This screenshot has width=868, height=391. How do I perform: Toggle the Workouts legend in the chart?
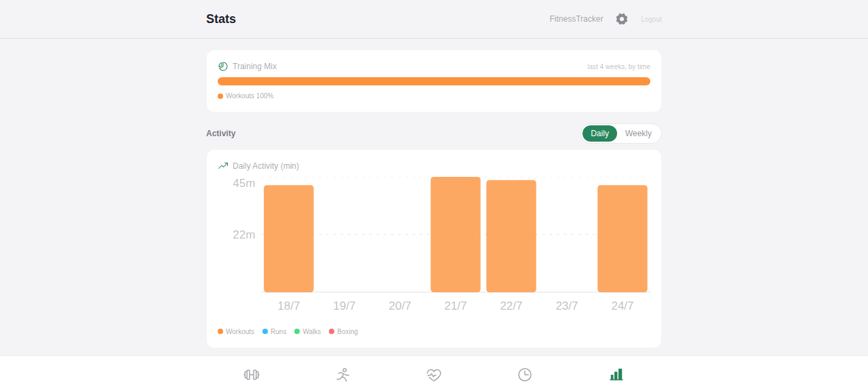pos(236,332)
